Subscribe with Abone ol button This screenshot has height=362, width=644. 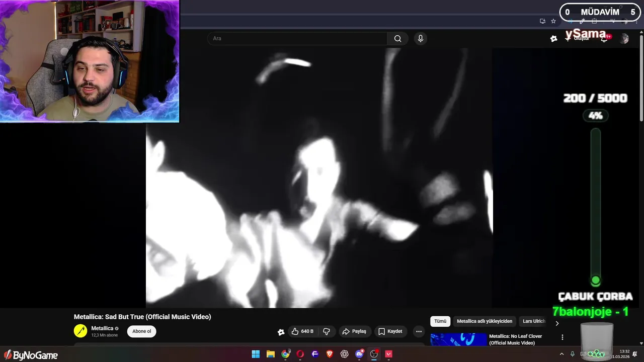[x=141, y=331]
